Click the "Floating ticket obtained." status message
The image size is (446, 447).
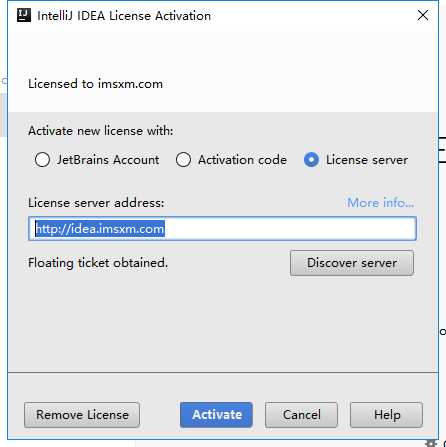point(98,263)
